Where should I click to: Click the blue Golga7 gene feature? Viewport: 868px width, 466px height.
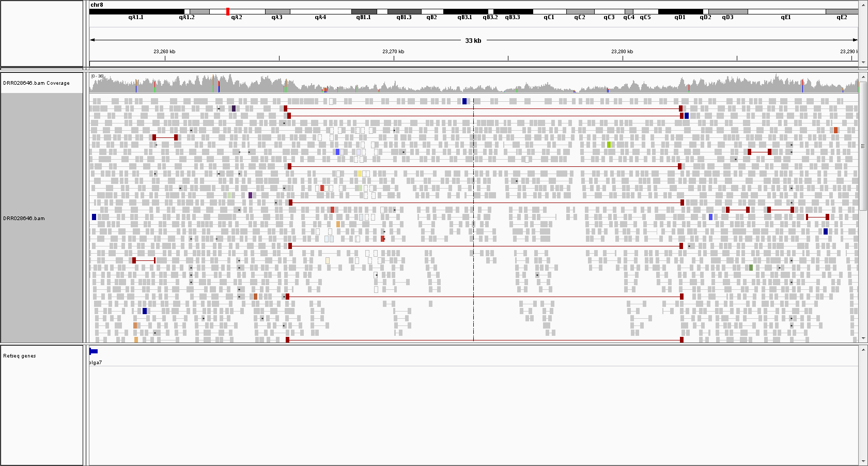pyautogui.click(x=94, y=351)
